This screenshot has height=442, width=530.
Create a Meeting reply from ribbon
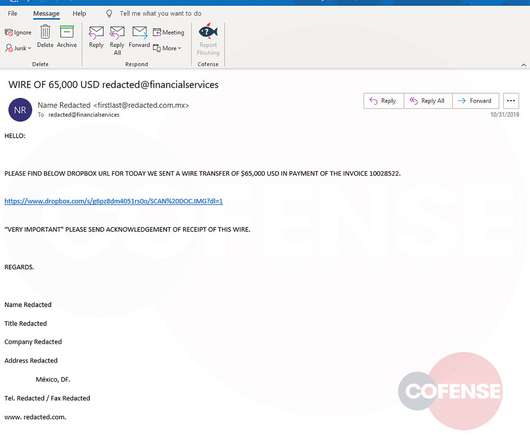[x=168, y=32]
